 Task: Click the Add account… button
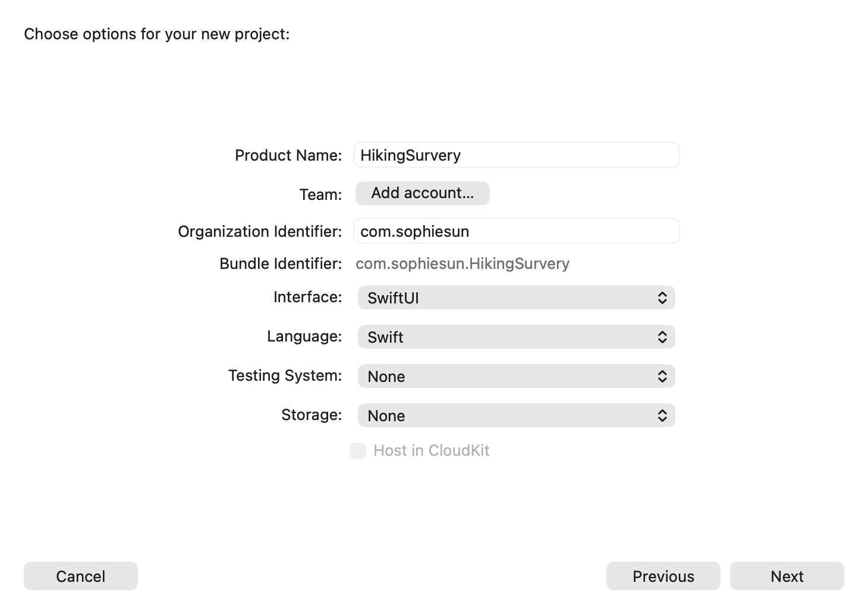coord(422,193)
